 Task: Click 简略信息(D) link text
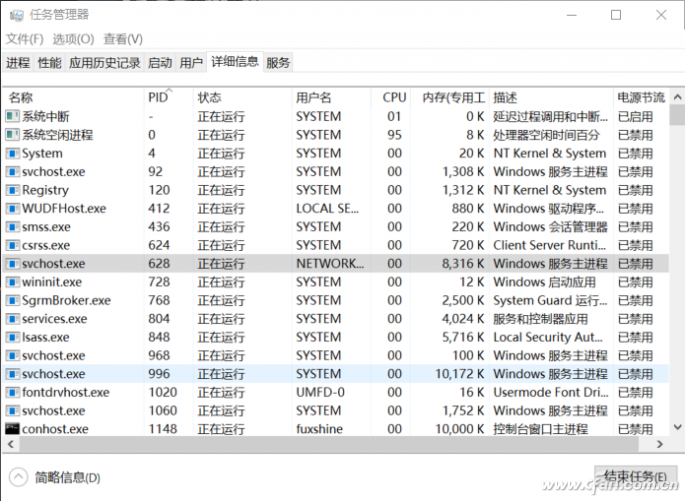68,477
